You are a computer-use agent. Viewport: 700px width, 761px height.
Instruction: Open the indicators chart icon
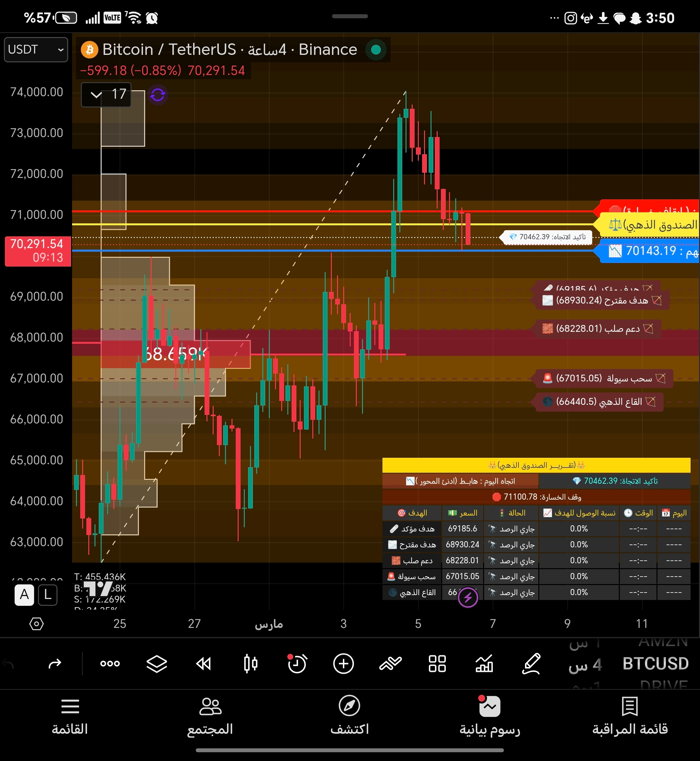pyautogui.click(x=484, y=664)
